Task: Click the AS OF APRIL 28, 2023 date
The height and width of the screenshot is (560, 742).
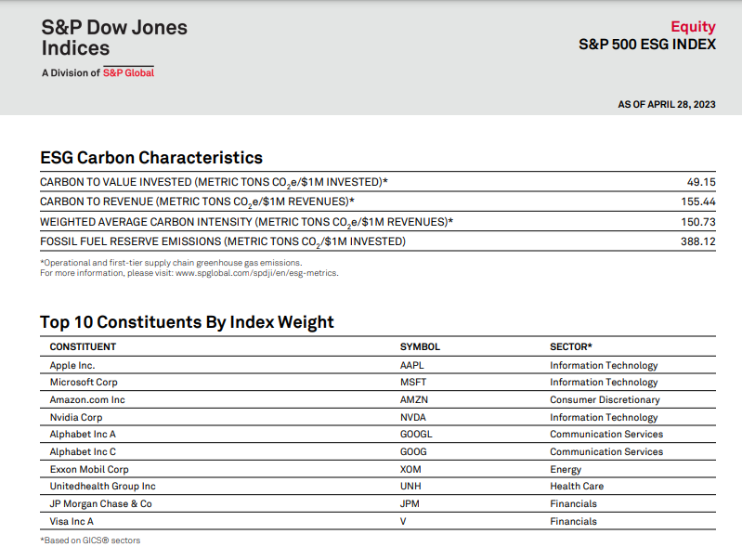Action: tap(666, 104)
